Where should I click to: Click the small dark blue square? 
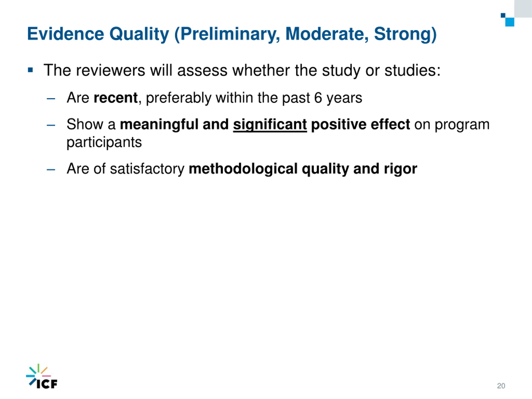click(503, 15)
